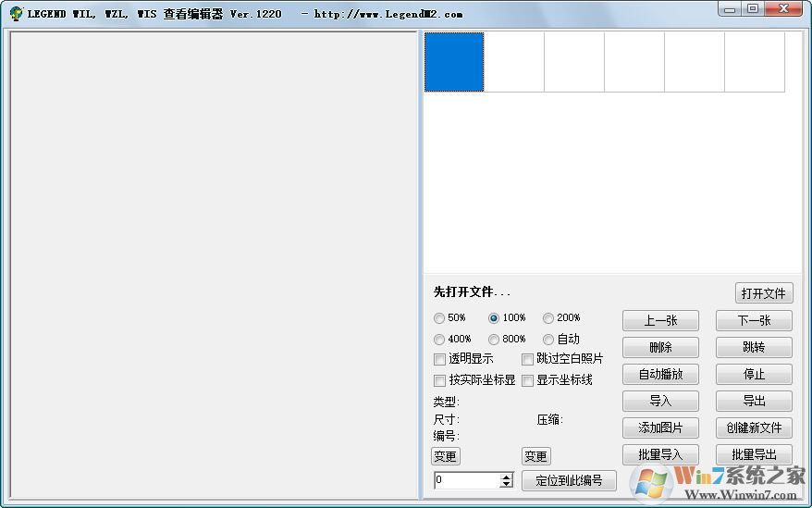Screen dimensions: 812x508
Task: Toggle the 显示坐标线 checkbox
Action: tap(527, 380)
